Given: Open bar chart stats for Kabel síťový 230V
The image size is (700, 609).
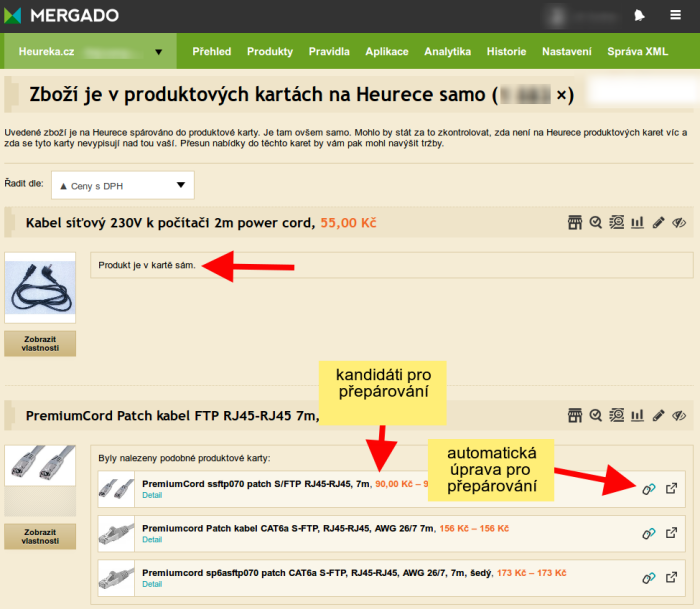Looking at the screenshot, I should click(637, 222).
